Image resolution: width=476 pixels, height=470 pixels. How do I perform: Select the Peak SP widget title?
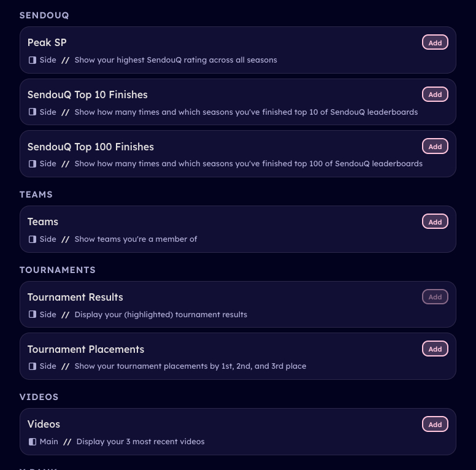[47, 42]
